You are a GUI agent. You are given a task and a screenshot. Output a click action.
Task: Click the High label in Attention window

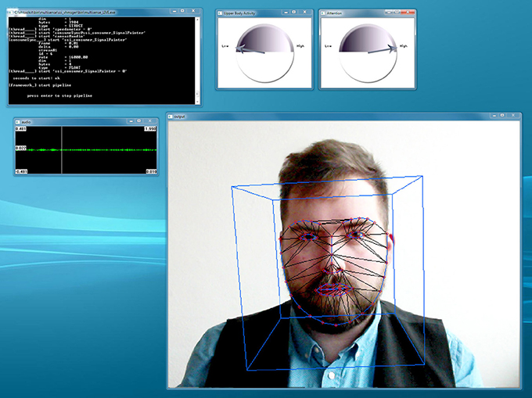pyautogui.click(x=404, y=46)
